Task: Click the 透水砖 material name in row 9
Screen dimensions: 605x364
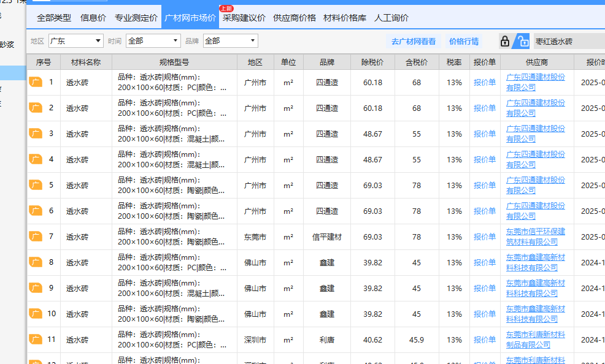Action: tap(77, 288)
